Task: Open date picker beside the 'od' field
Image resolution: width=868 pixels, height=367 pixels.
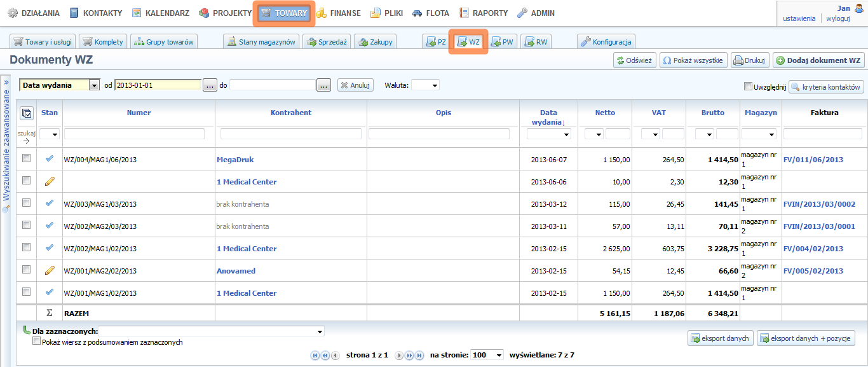Action: pos(210,85)
